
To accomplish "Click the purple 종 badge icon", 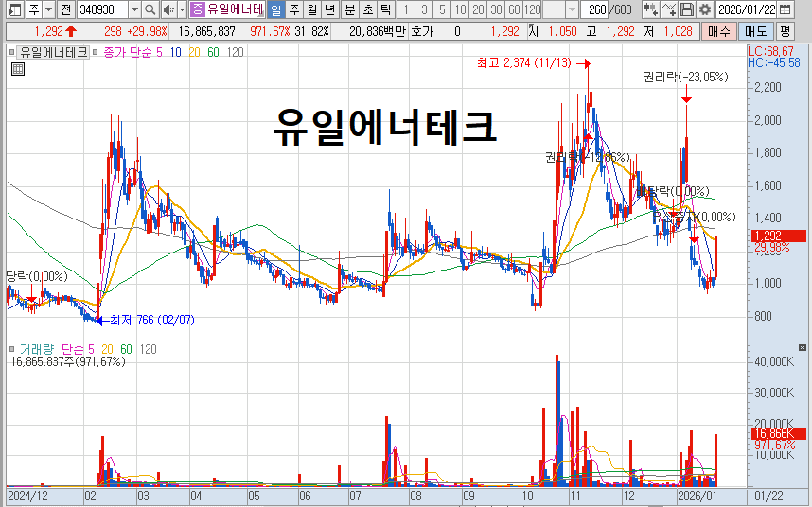I will 197,9.
